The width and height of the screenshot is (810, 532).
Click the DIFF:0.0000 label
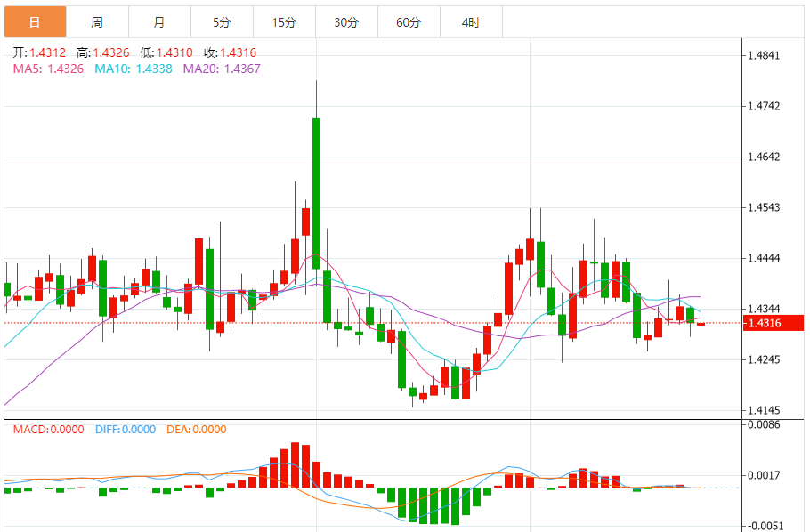pyautogui.click(x=126, y=430)
